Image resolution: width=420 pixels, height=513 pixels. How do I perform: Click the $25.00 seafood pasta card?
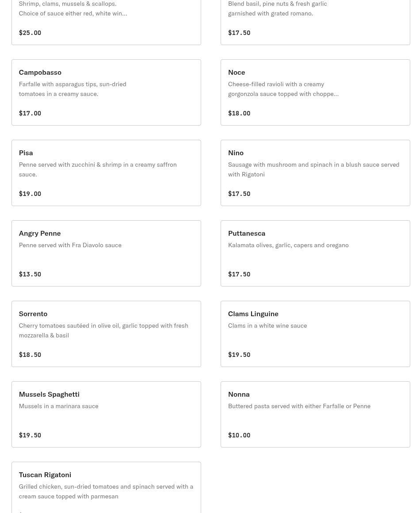pyautogui.click(x=106, y=22)
